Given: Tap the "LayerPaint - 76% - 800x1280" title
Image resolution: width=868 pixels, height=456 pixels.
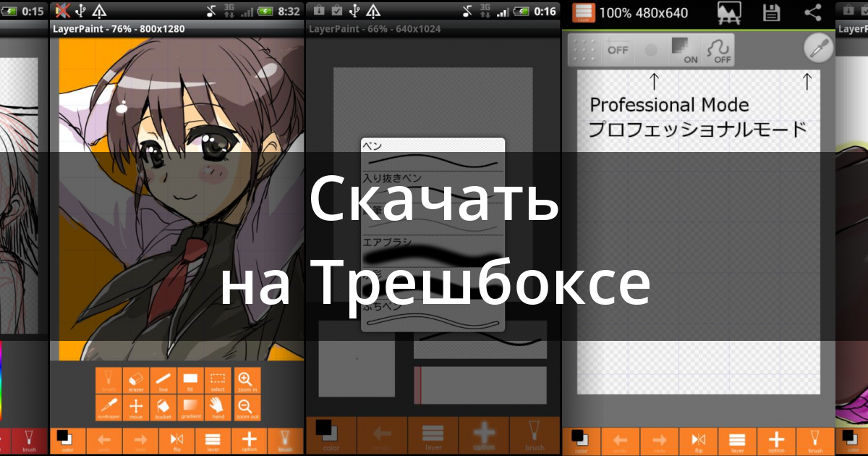Looking at the screenshot, I should [x=119, y=29].
